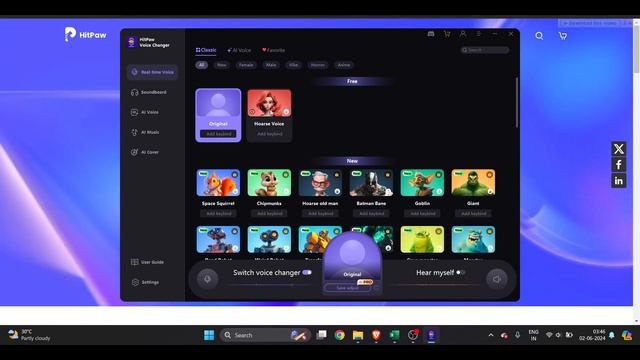The image size is (640, 360).
Task: Select the All filter chip
Action: (202, 65)
